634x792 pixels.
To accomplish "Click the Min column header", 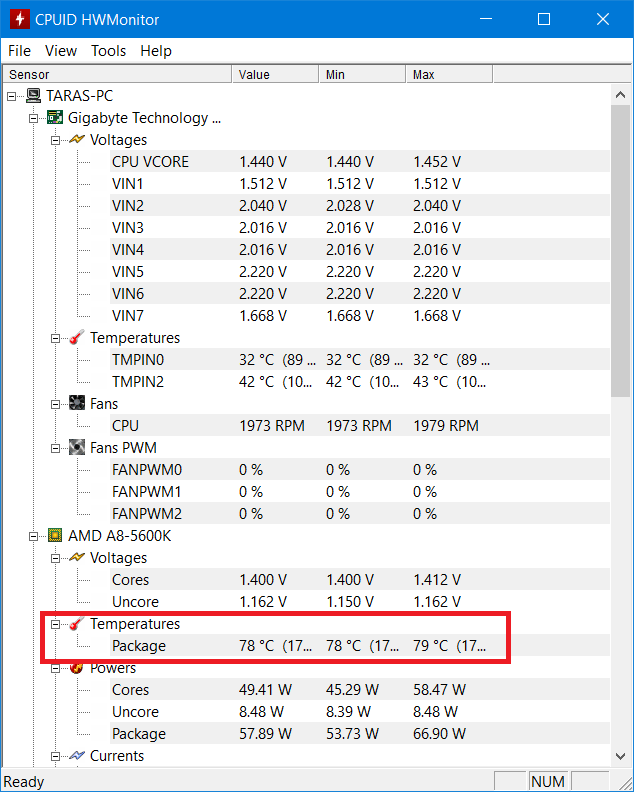I will [x=362, y=74].
